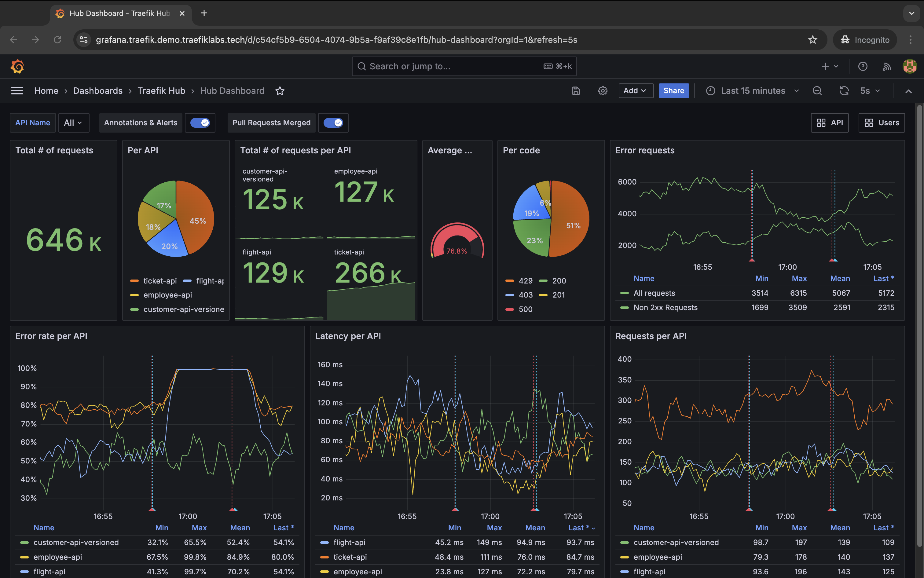Open the browser site information icon
Viewport: 924px width, 578px height.
coord(84,40)
